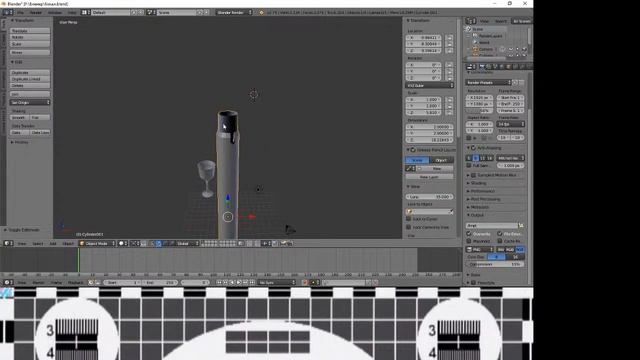The image size is (640, 360).
Task: Click the Camera item in outliner
Action: coord(485,49)
